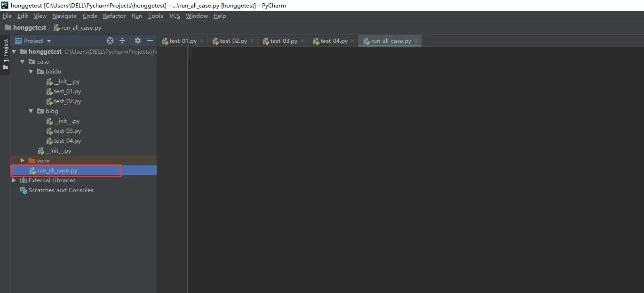The height and width of the screenshot is (293, 644).
Task: Open the Navigate menu
Action: 64,16
